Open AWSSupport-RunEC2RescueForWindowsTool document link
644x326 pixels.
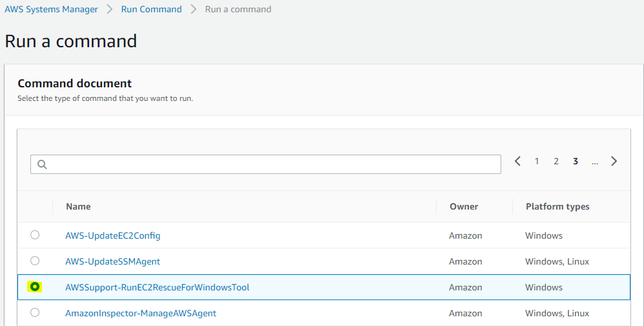(x=158, y=287)
